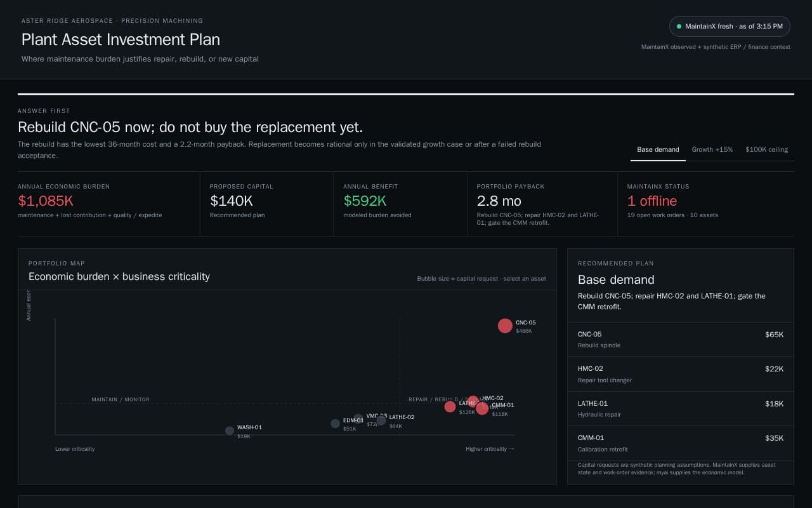Select the VMC-03 gray bubble
This screenshot has height=508, width=812.
358,419
